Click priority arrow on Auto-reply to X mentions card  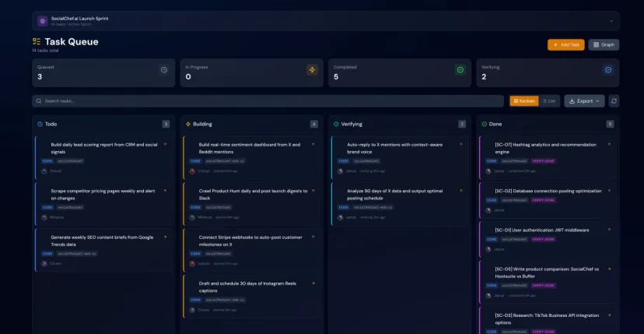461,144
